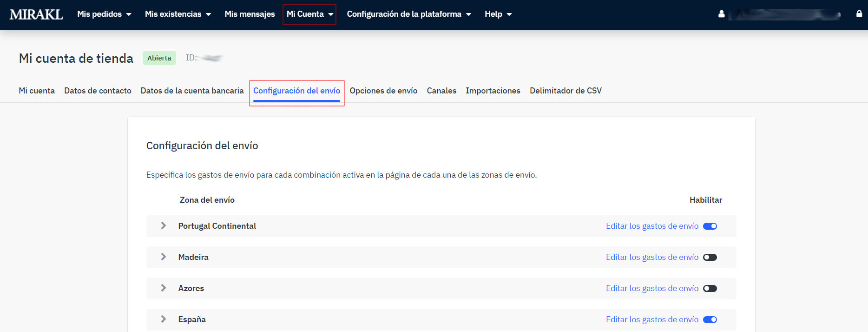Open the Datos de la cuenta bancaria tab

point(192,91)
